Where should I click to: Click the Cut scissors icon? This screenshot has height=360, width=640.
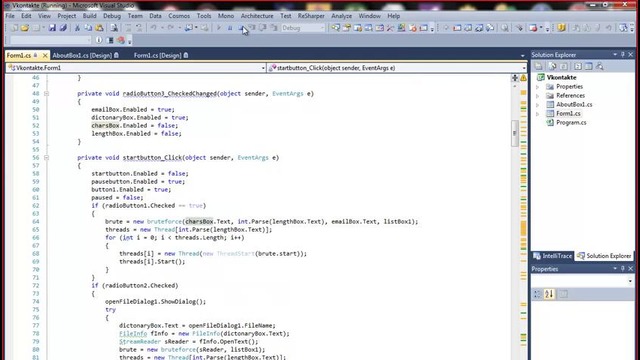click(77, 28)
